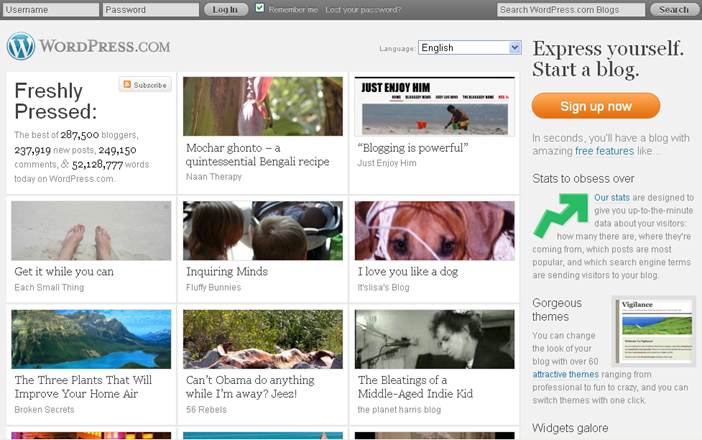Screen dimensions: 702x440
Task: Click the 287,500 bloggers count
Action: tap(80, 135)
